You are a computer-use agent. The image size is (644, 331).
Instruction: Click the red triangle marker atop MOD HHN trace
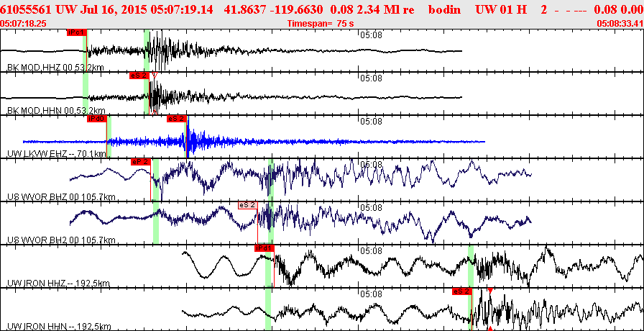155,76
